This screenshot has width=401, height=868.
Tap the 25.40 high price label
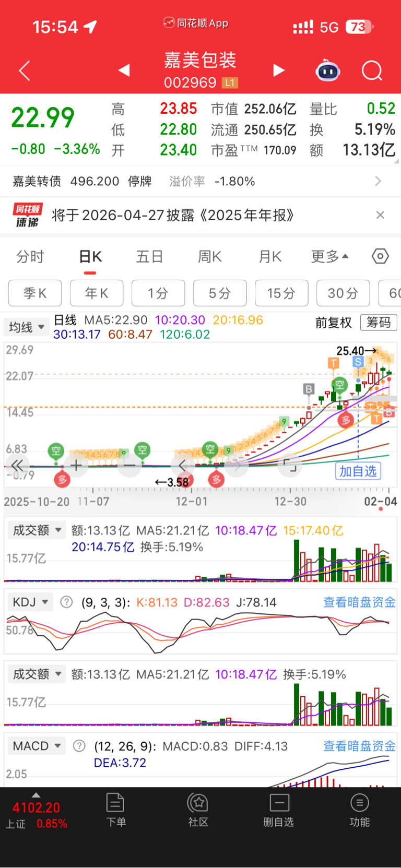tap(350, 351)
